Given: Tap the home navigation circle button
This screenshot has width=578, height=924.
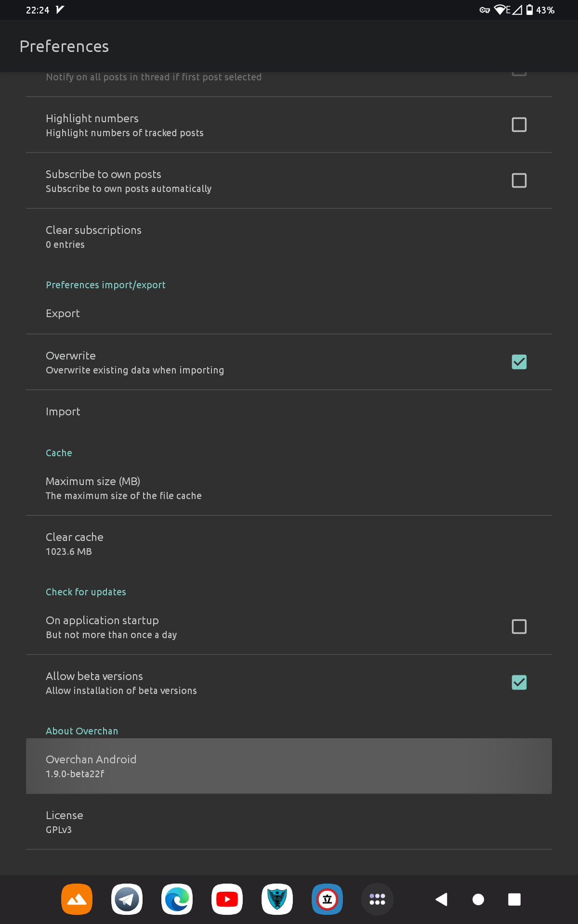Looking at the screenshot, I should (478, 899).
